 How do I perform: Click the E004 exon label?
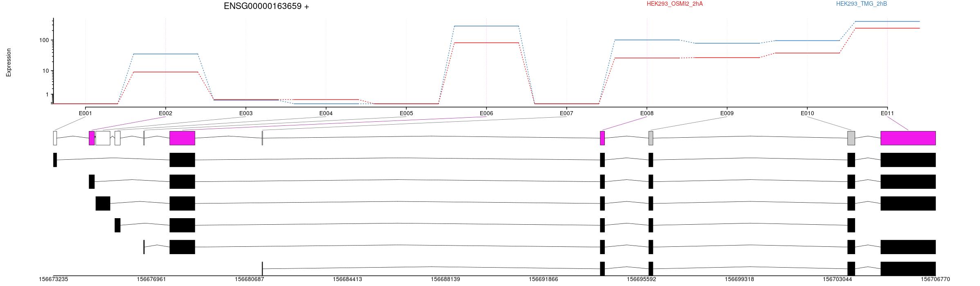coord(326,113)
